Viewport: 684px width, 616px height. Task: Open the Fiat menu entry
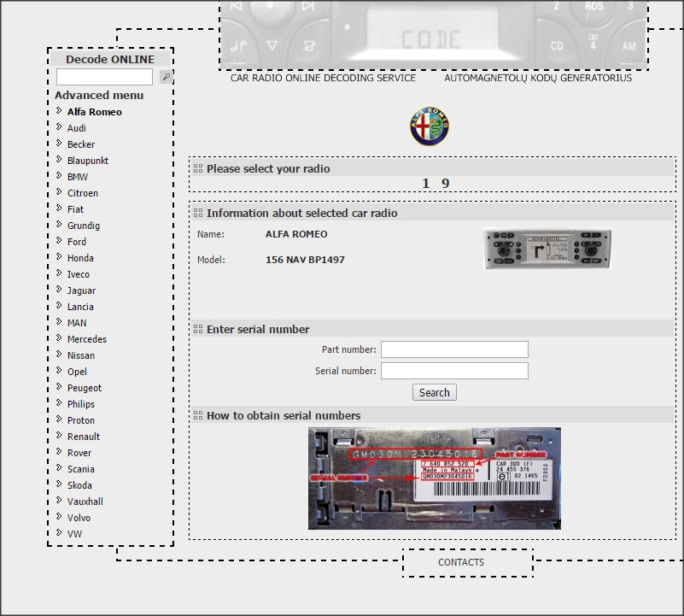[x=75, y=209]
